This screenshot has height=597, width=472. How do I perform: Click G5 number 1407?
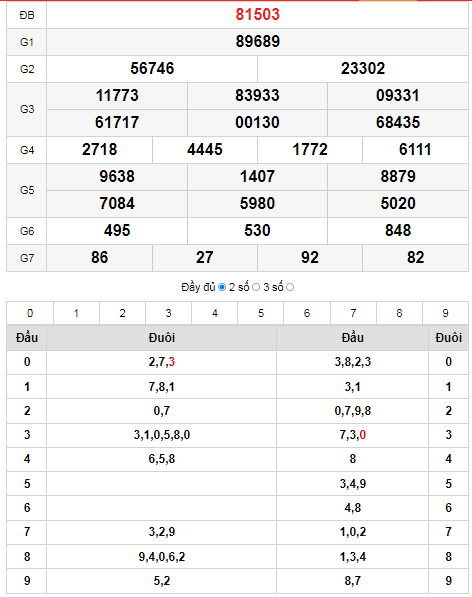click(x=257, y=177)
